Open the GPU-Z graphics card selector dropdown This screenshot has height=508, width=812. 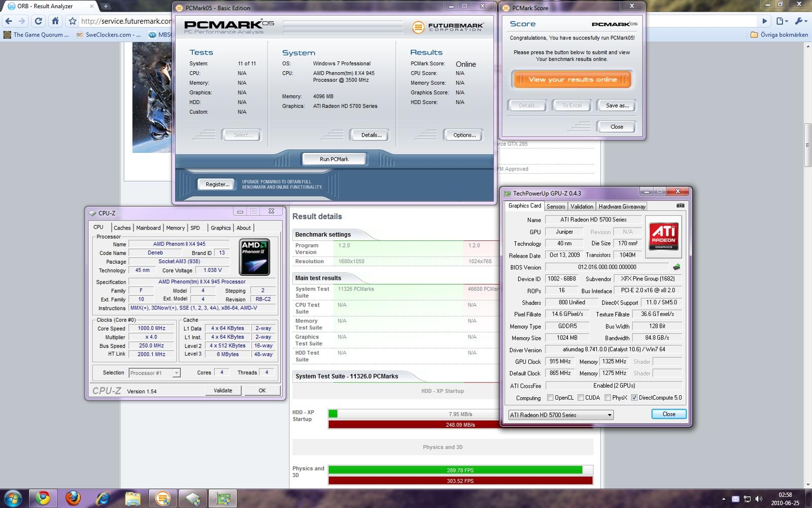pyautogui.click(x=561, y=415)
